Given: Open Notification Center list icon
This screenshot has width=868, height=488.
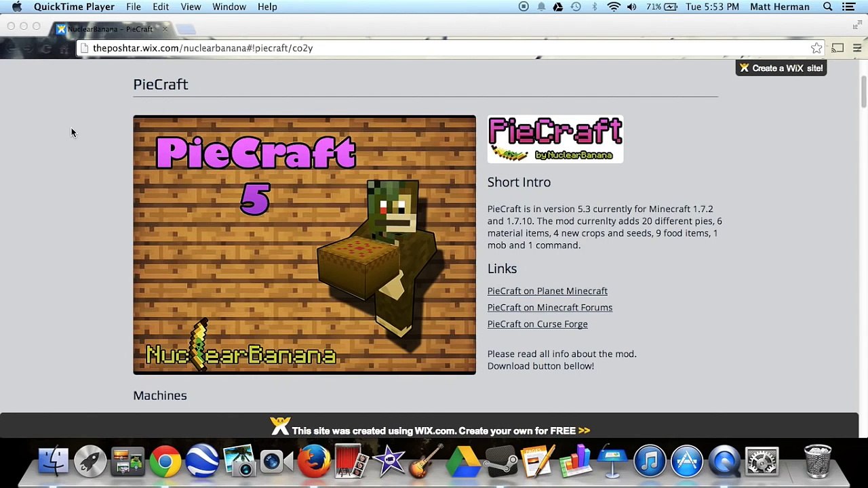Looking at the screenshot, I should (x=848, y=7).
